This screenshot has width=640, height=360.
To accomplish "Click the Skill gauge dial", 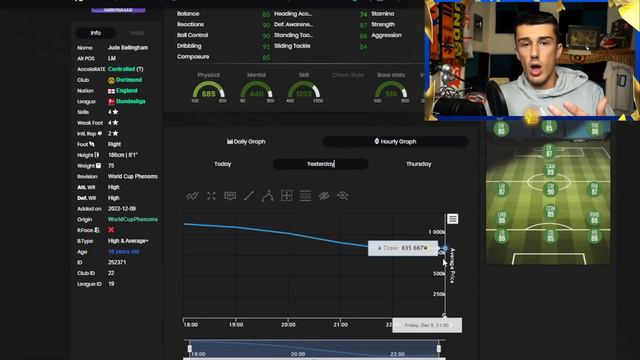I will 304,90.
